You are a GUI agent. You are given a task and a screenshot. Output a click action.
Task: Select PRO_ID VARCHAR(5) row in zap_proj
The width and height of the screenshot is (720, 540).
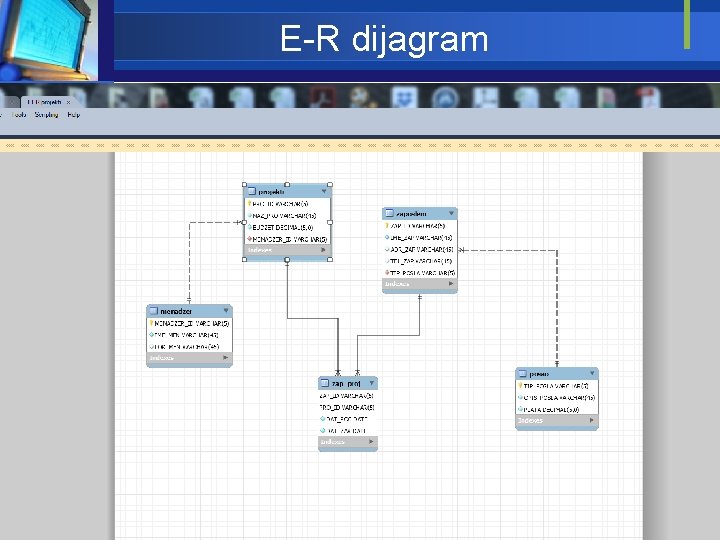tap(348, 407)
